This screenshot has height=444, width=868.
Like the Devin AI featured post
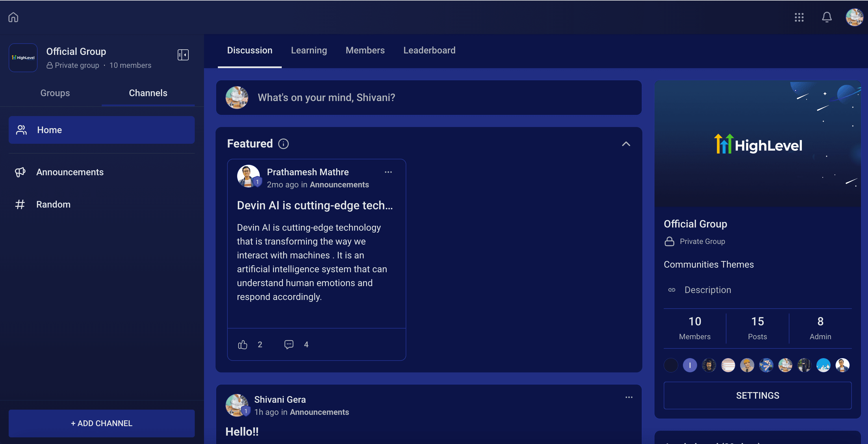click(x=243, y=344)
